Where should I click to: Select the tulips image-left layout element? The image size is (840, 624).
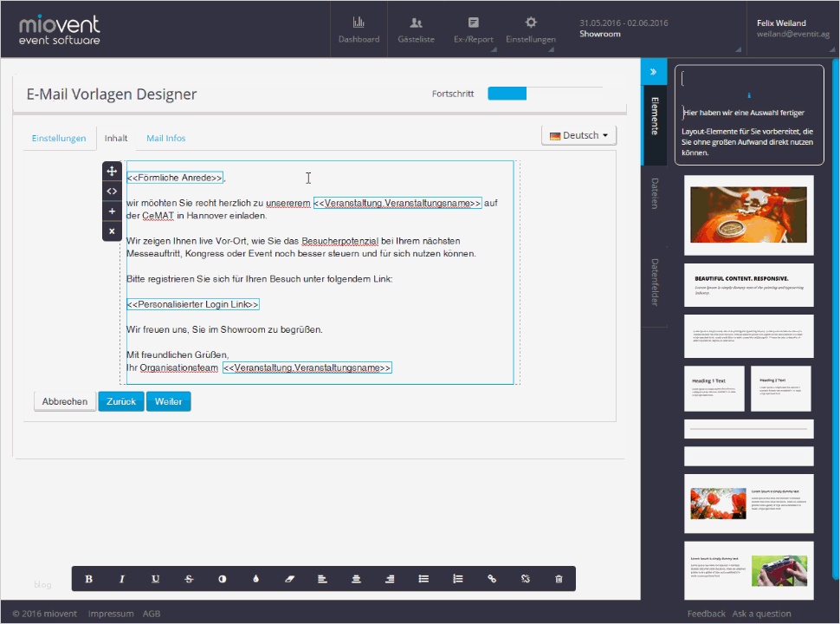tap(748, 504)
